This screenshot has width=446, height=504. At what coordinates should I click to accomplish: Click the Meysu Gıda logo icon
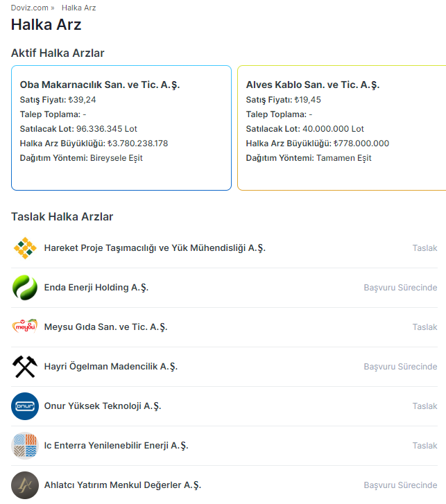[25, 327]
